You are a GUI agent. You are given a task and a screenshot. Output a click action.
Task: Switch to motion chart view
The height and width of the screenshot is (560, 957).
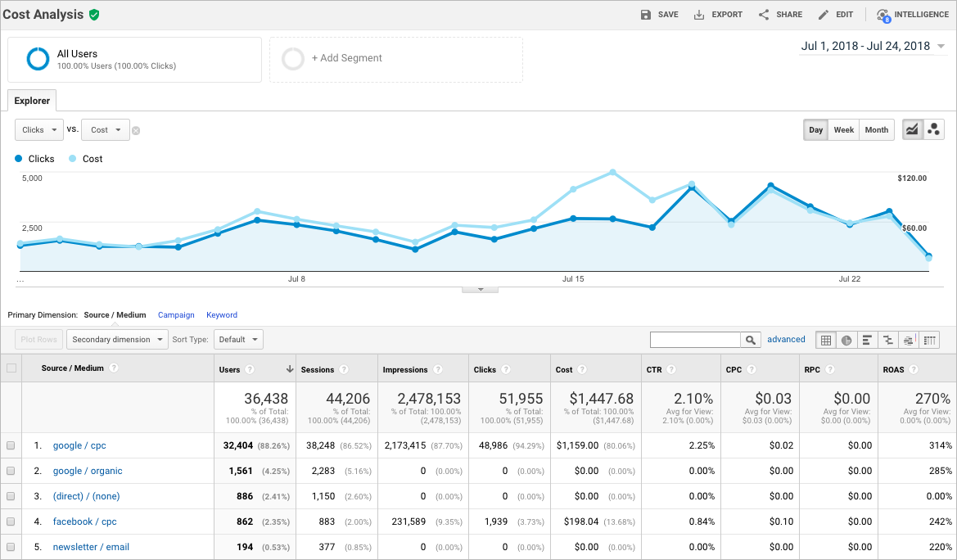(x=934, y=129)
